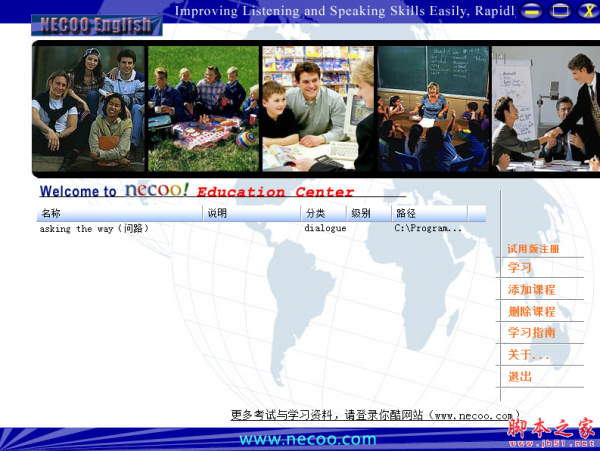
Task: Click the business handshake photo thumbnail
Action: [x=546, y=109]
